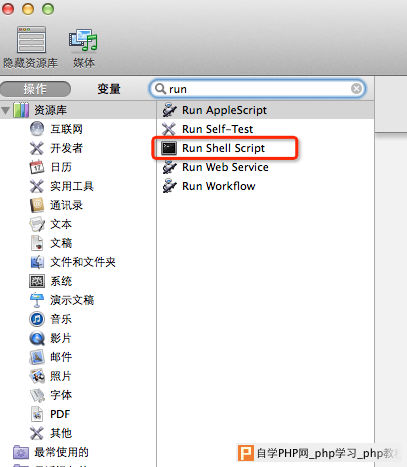Click the 隐藏资源库 toolbar icon
407x467 pixels.
point(31,39)
